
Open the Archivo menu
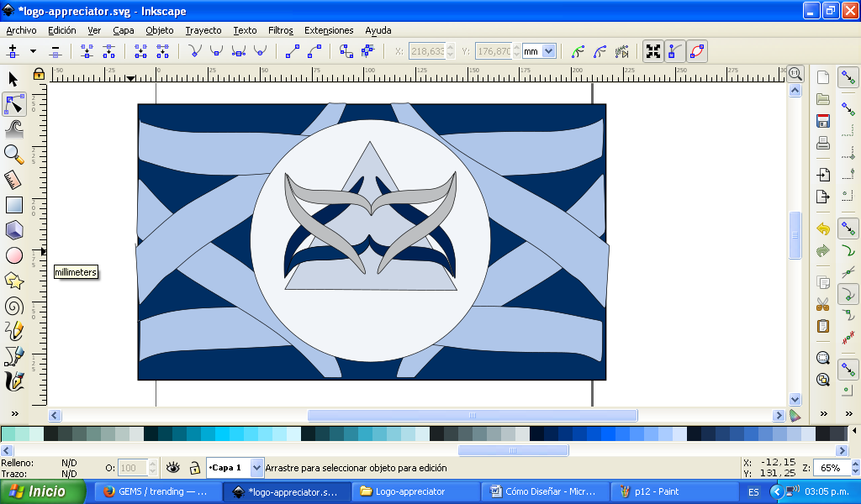[x=21, y=30]
